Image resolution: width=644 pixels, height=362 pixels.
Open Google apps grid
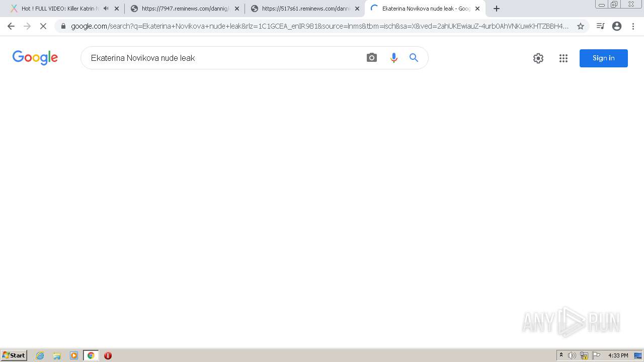click(563, 58)
